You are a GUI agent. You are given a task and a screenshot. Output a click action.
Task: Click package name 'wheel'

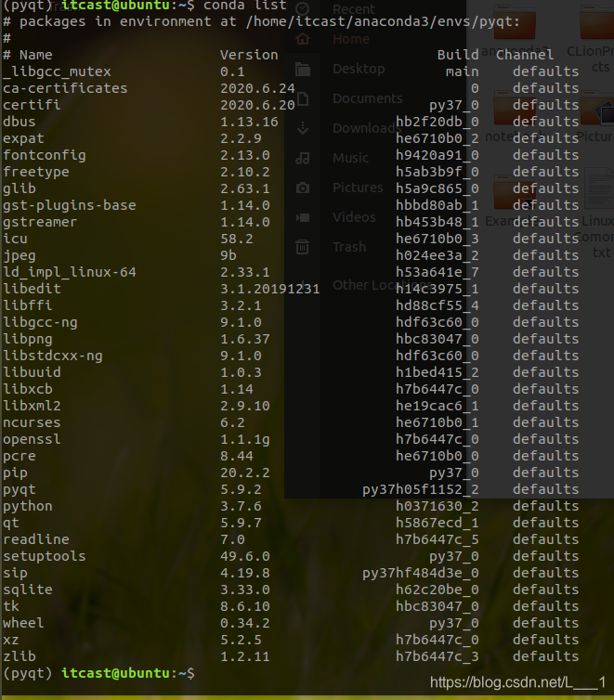[x=23, y=623]
